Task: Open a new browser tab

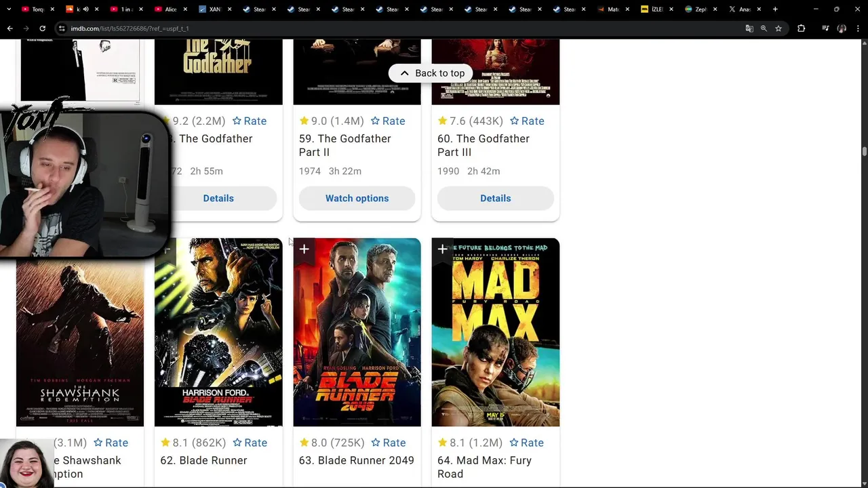Action: tap(775, 9)
